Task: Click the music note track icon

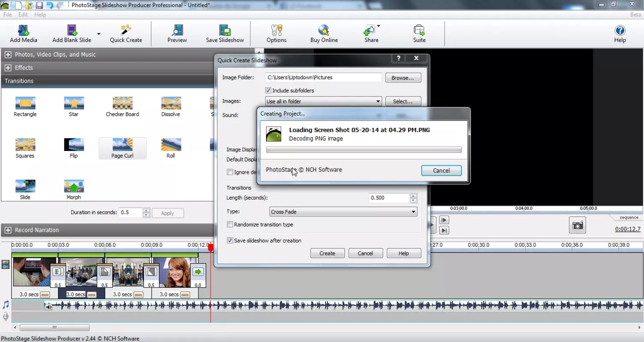Action: coord(6,305)
